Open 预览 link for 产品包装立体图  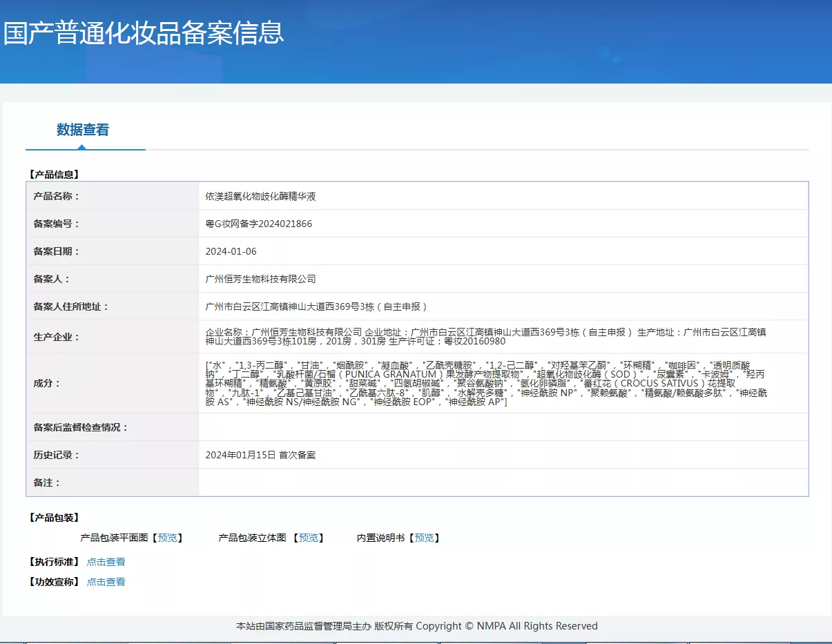click(x=308, y=538)
